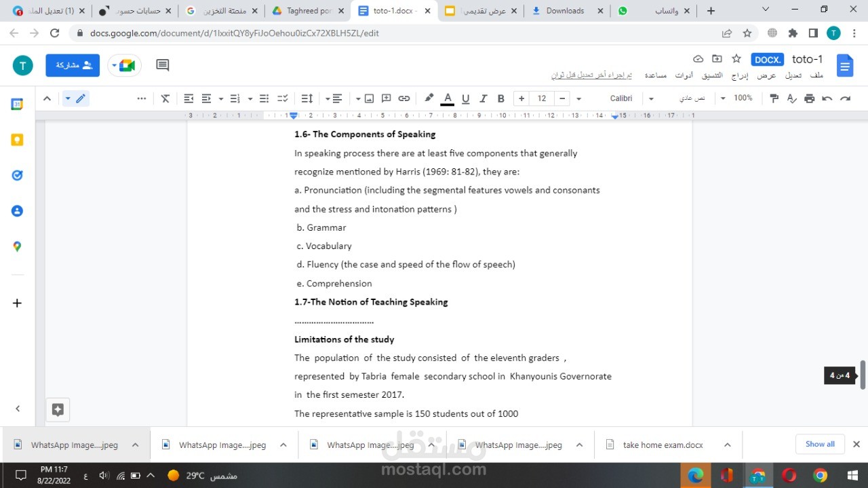Open Contacts in side panel

pyautogui.click(x=18, y=211)
